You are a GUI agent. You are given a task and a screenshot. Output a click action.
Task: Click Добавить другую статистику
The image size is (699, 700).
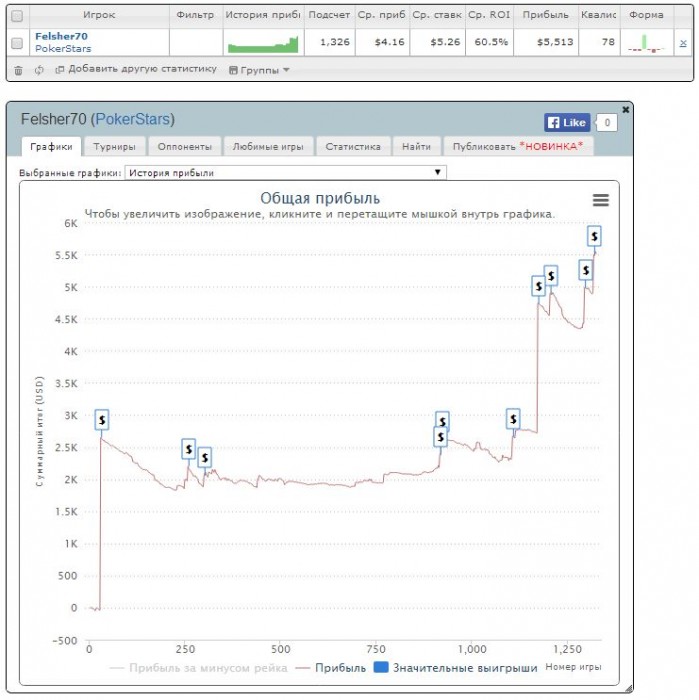coord(137,69)
